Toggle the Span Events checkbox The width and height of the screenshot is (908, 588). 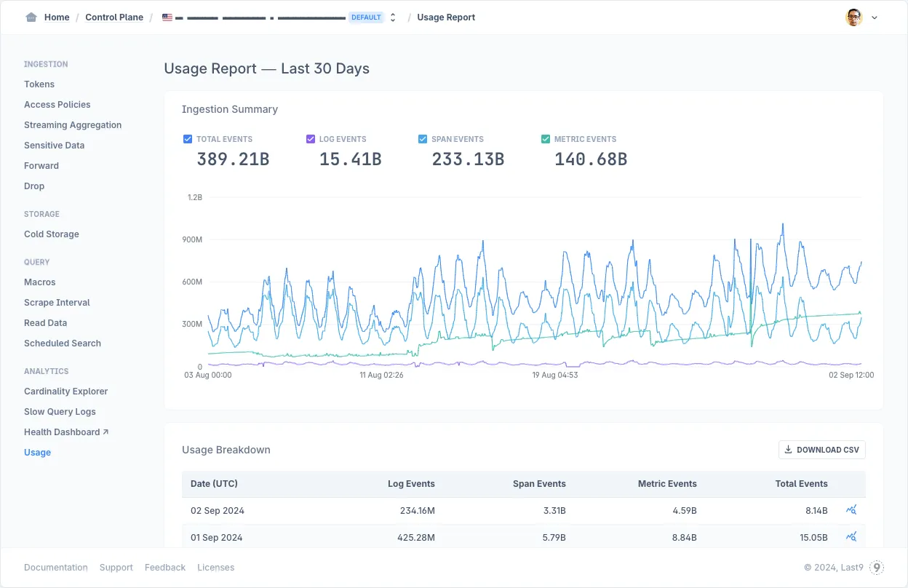(x=423, y=139)
